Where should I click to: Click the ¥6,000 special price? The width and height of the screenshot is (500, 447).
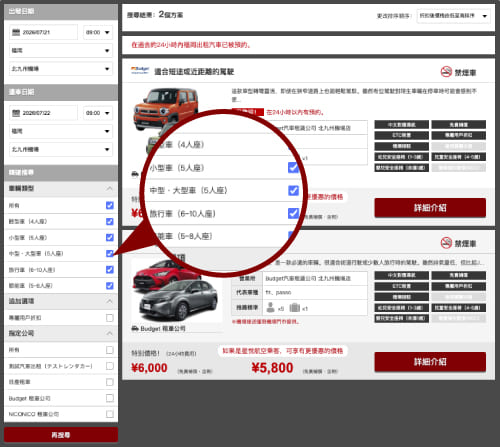[149, 368]
